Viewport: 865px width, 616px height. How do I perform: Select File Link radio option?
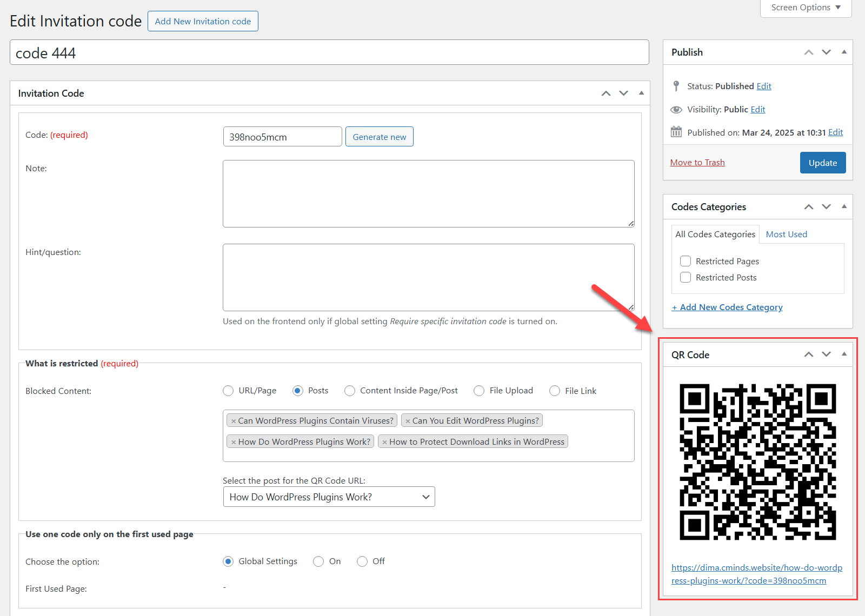coord(555,391)
